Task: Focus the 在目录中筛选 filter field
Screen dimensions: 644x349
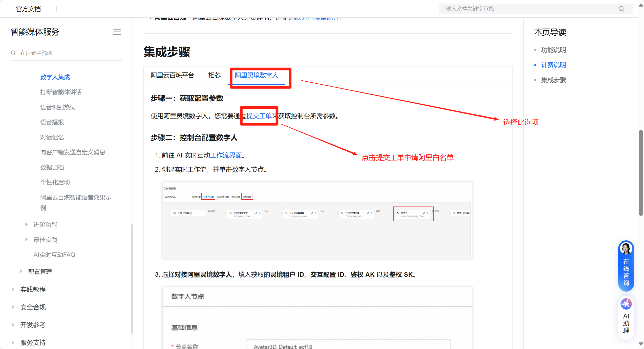Action: pyautogui.click(x=66, y=53)
